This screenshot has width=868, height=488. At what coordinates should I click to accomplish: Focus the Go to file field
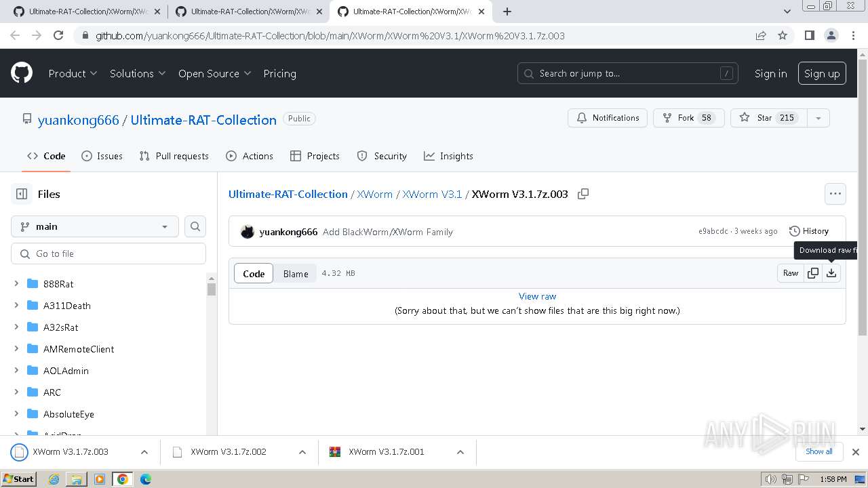108,253
